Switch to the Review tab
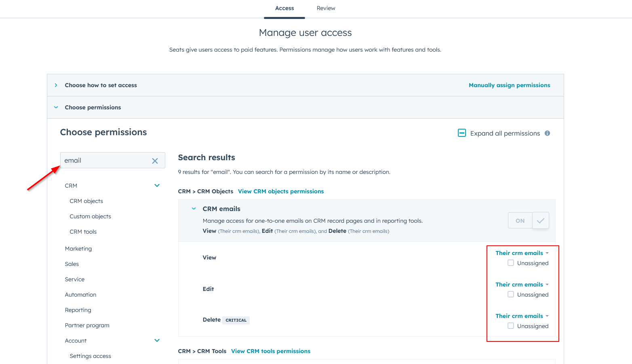The image size is (632, 364). point(326,8)
